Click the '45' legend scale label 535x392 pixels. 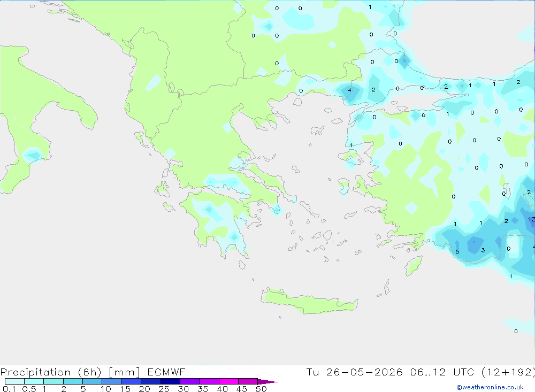(242, 389)
